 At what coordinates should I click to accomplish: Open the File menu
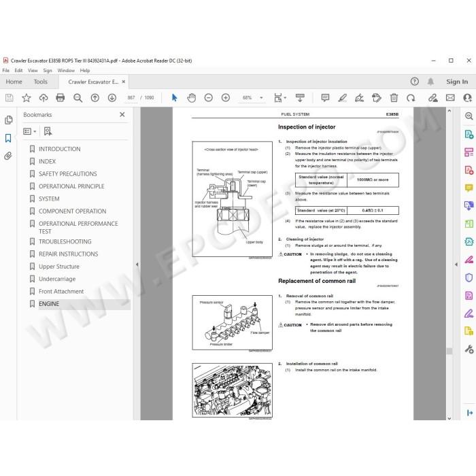pyautogui.click(x=5, y=71)
